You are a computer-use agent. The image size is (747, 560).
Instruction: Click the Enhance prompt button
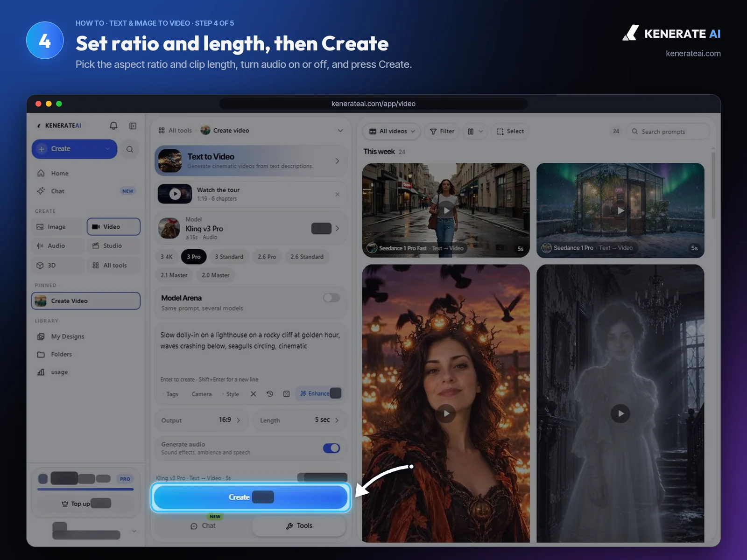point(320,393)
